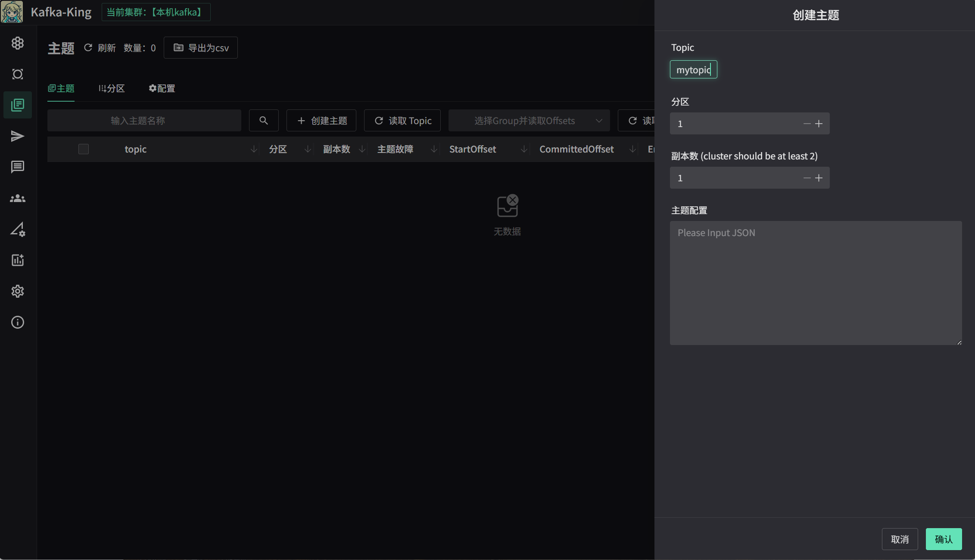Click the 确认 confirm button
The width and height of the screenshot is (975, 560).
(944, 539)
